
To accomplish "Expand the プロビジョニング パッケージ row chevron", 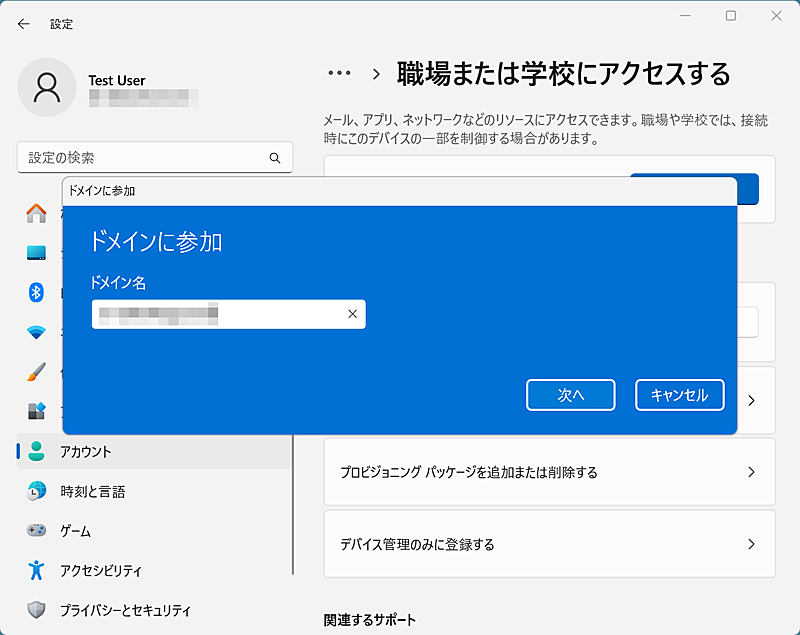I will (751, 472).
